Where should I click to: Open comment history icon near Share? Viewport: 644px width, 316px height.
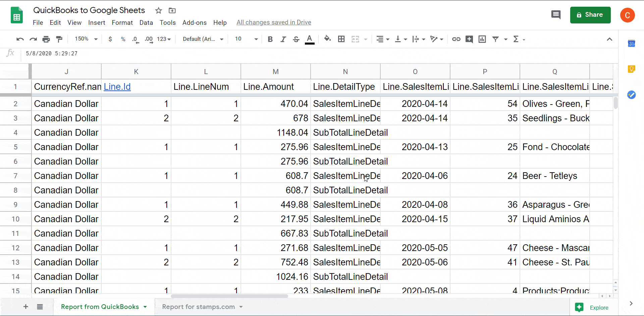point(556,15)
